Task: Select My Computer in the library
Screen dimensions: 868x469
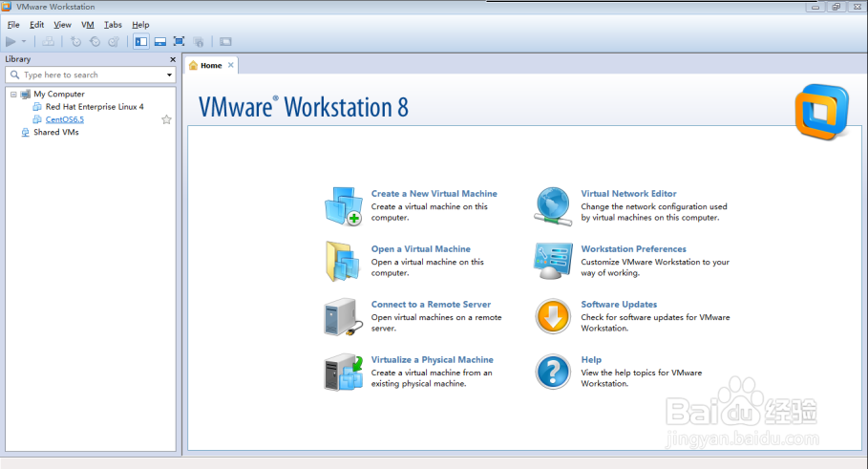Action: [x=59, y=95]
